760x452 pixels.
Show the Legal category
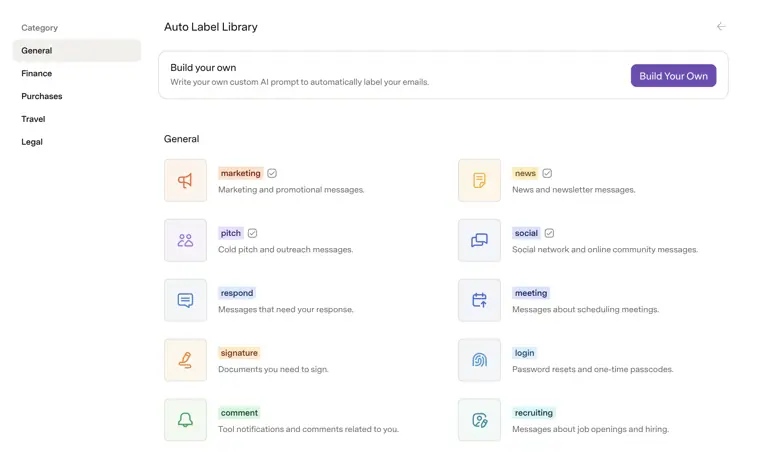tap(32, 141)
